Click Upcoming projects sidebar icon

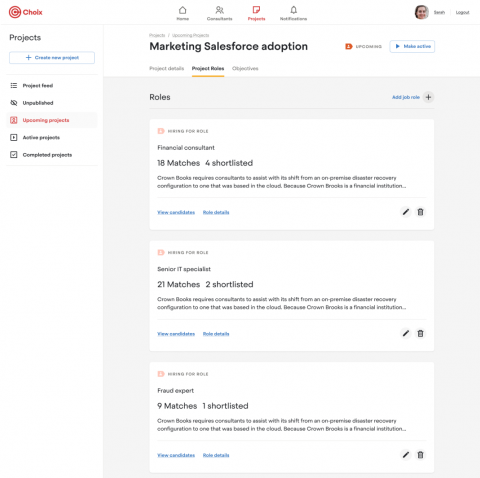tap(14, 120)
